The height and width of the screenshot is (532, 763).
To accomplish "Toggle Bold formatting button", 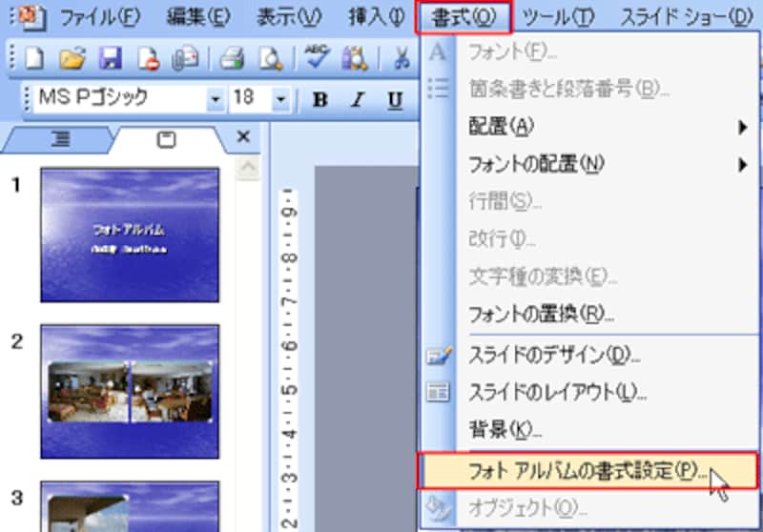I will click(320, 99).
